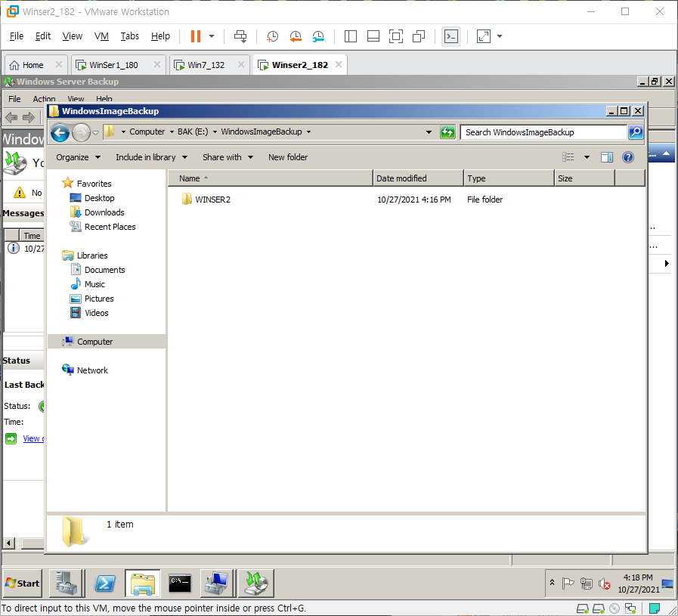
Task: Open VMware Help menu
Action: click(160, 36)
